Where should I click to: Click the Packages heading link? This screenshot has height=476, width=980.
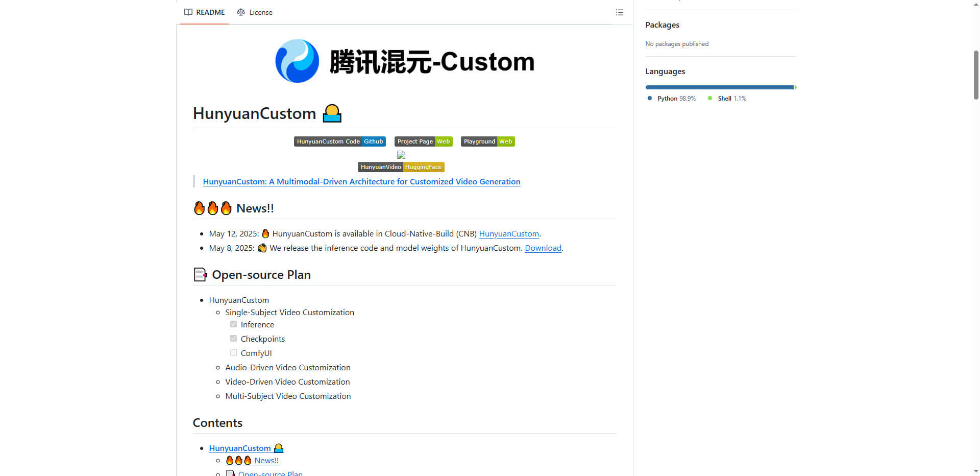[663, 25]
